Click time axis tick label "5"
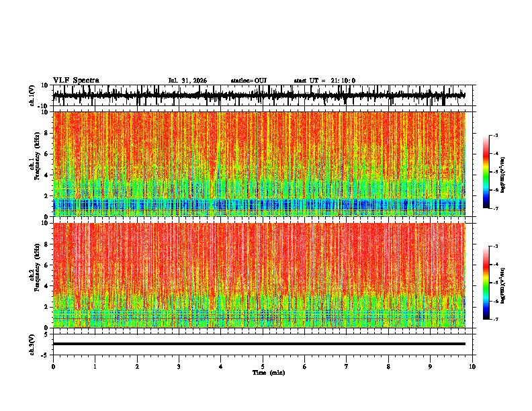 point(263,367)
